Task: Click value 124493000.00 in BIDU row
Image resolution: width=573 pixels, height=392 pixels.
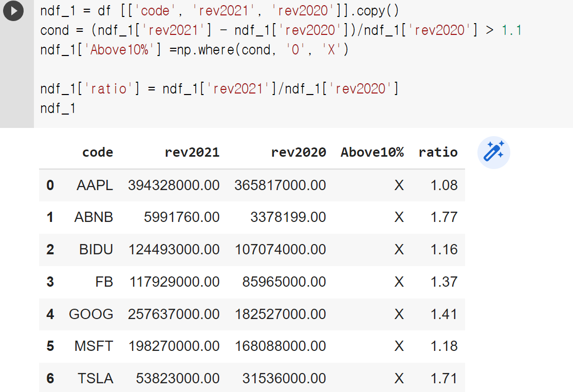Action: click(174, 250)
